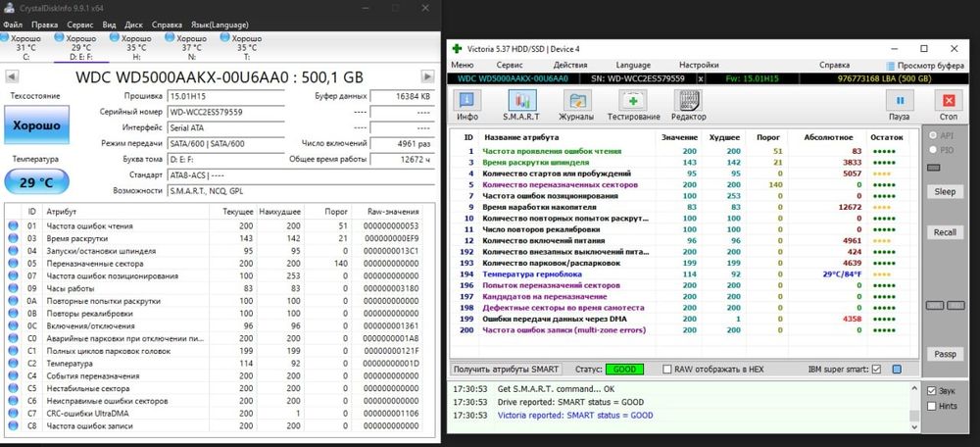Select the N: drive tab at 37 °C

[191, 47]
